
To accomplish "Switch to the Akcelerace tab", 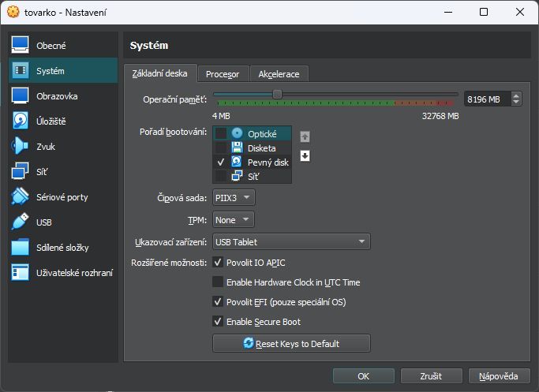I will tap(279, 74).
